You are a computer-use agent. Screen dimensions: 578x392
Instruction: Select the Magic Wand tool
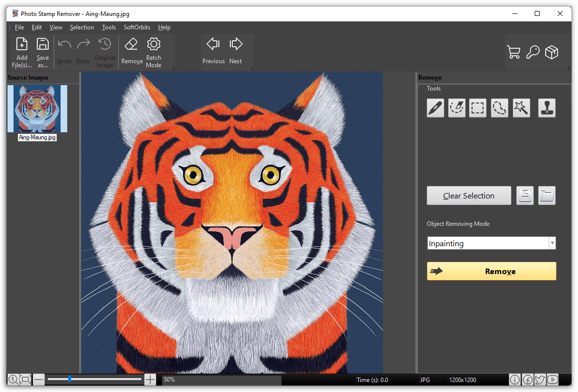click(521, 108)
